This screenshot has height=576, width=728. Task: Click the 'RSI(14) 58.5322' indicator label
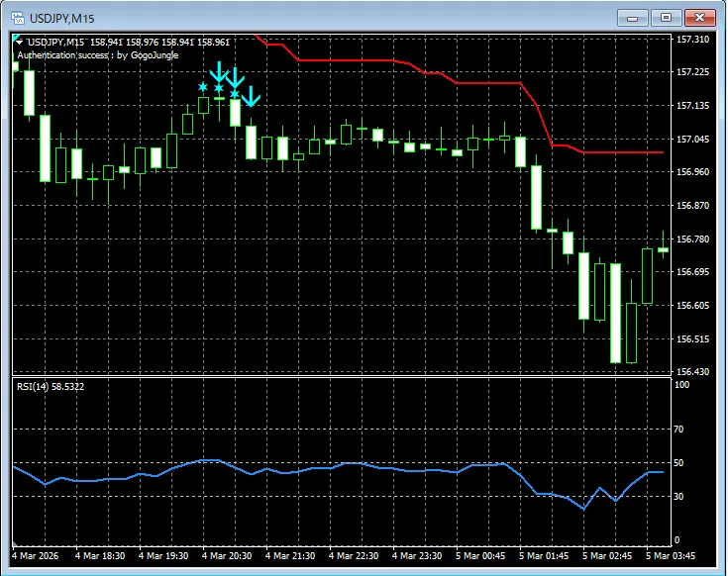[51, 386]
